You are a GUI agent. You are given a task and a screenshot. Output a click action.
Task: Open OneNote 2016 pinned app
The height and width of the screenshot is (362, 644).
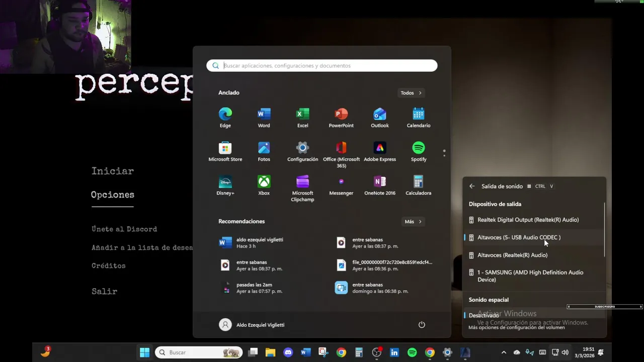tap(380, 185)
